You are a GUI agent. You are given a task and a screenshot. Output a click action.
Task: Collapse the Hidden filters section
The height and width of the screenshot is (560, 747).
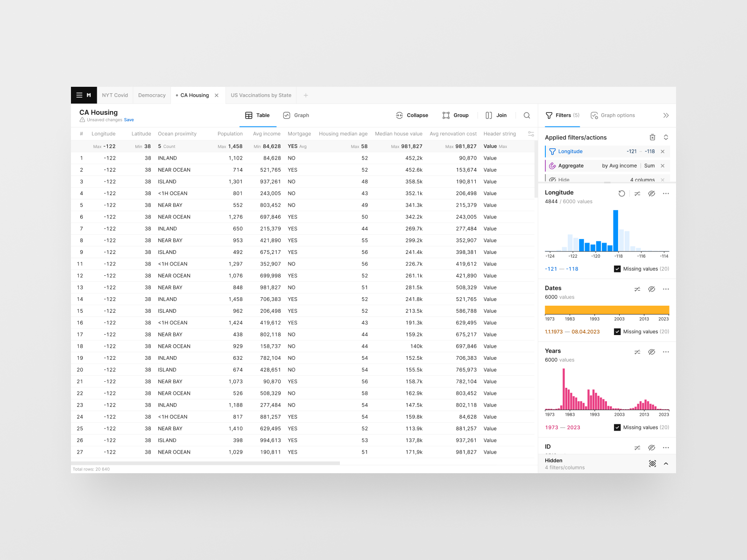667,463
